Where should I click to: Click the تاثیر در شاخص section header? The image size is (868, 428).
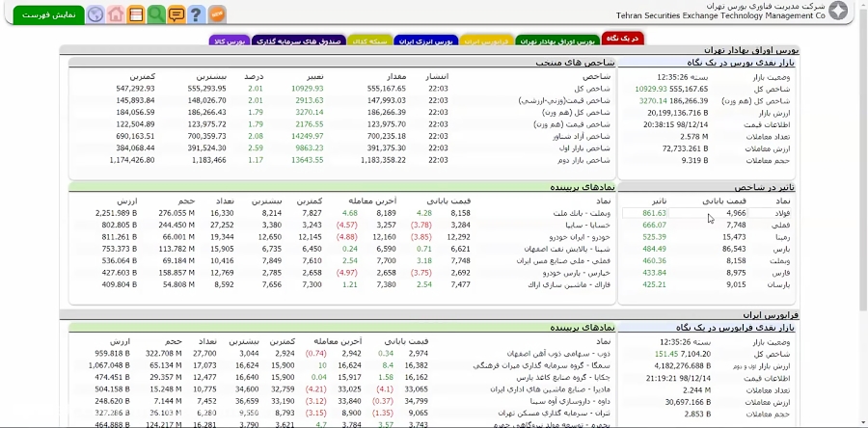coord(765,187)
